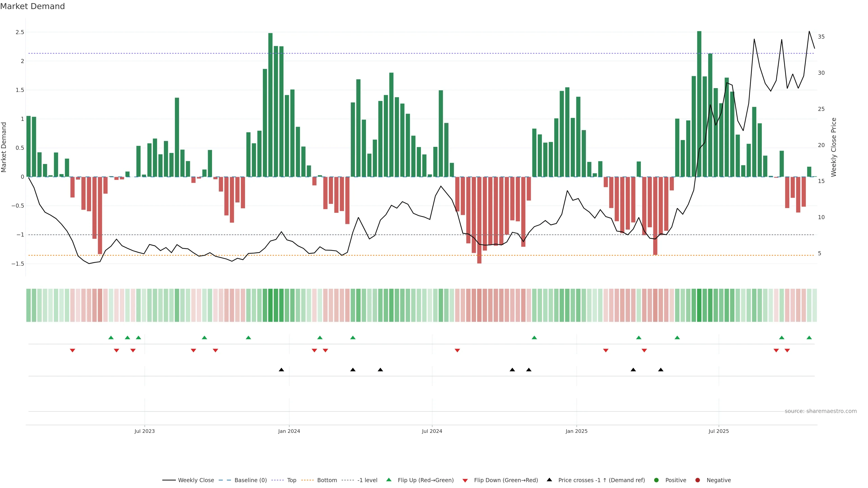This screenshot has height=488, width=868.
Task: Click Positive green circle legend icon
Action: [x=656, y=480]
